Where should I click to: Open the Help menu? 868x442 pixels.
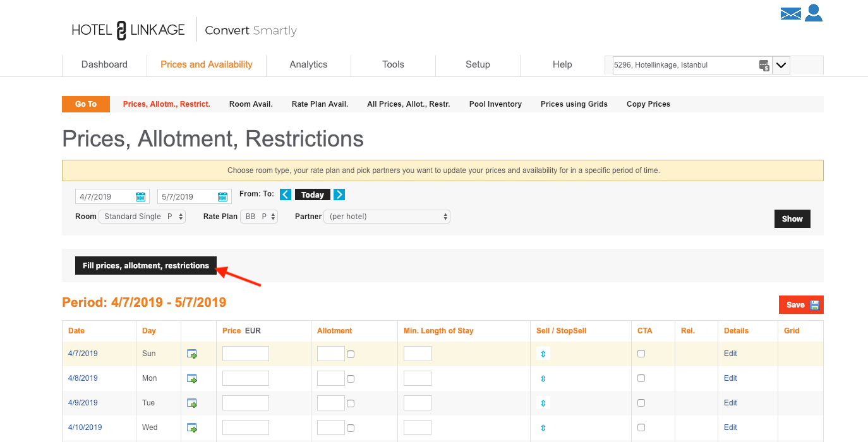pyautogui.click(x=562, y=64)
